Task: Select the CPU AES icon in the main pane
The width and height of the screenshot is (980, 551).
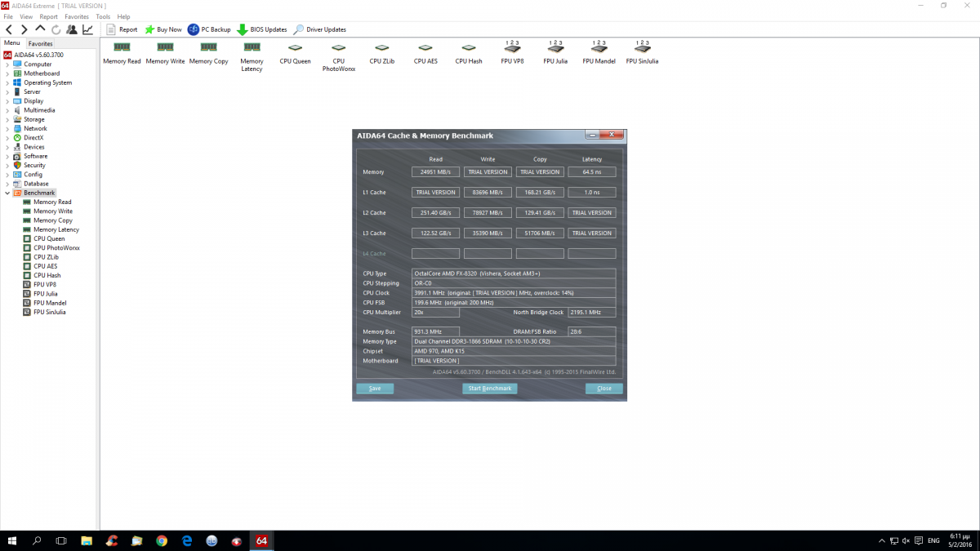Action: 425,53
